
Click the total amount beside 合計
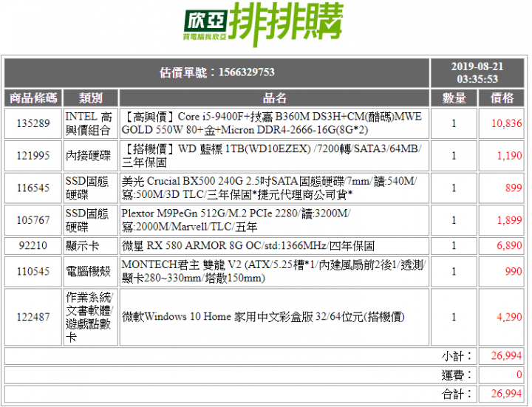(506, 394)
